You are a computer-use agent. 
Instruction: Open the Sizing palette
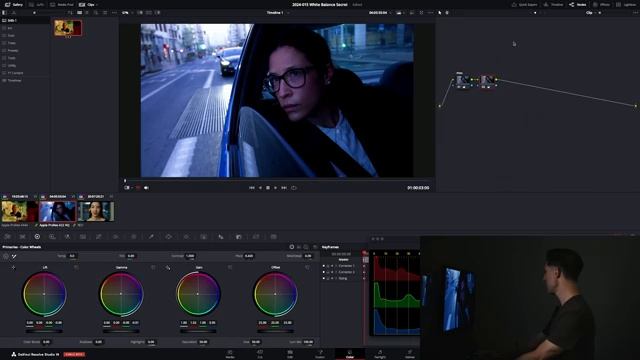[256, 237]
